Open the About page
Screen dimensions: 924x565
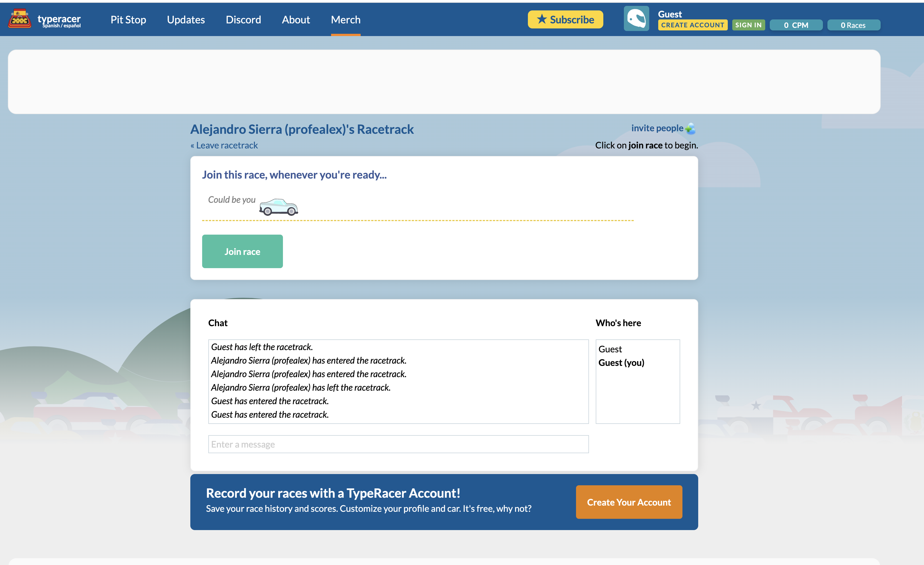(296, 19)
